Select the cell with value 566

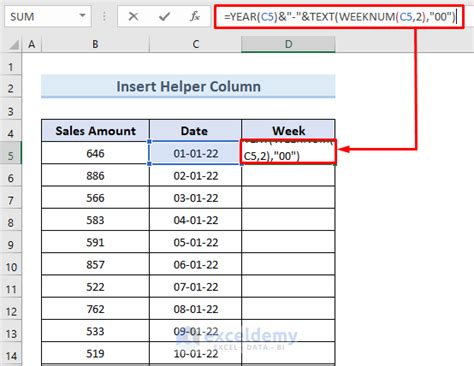pos(95,198)
